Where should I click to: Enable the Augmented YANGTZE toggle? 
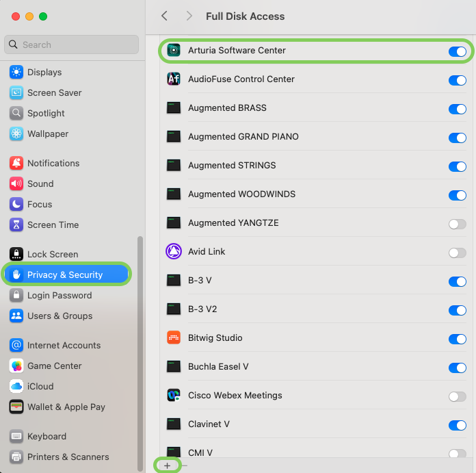457,224
